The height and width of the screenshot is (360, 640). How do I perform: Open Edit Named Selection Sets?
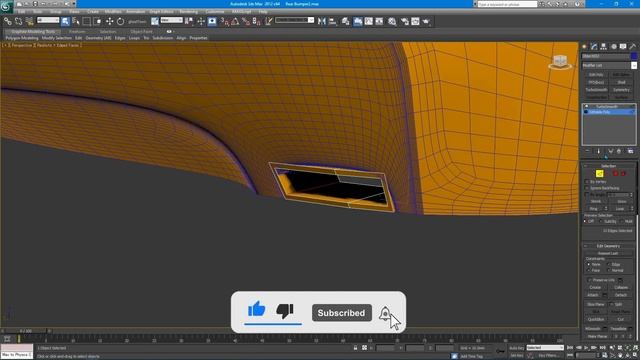tap(269, 21)
